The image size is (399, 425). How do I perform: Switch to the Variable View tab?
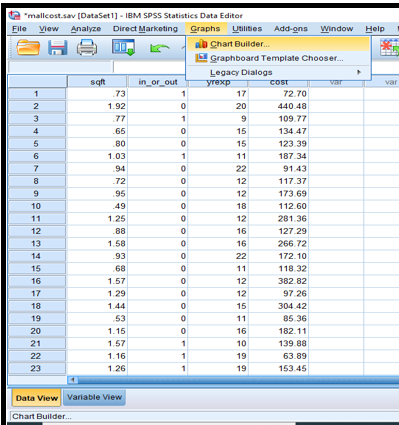(x=94, y=397)
